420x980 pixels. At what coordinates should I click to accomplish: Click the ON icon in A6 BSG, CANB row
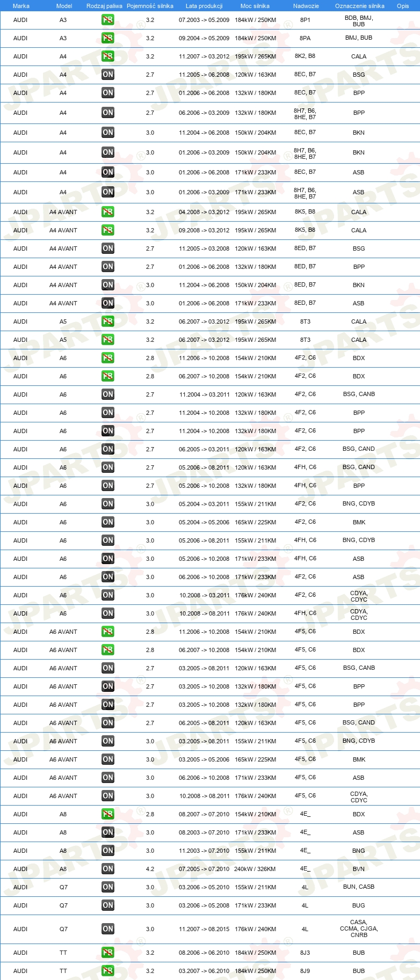tap(108, 394)
